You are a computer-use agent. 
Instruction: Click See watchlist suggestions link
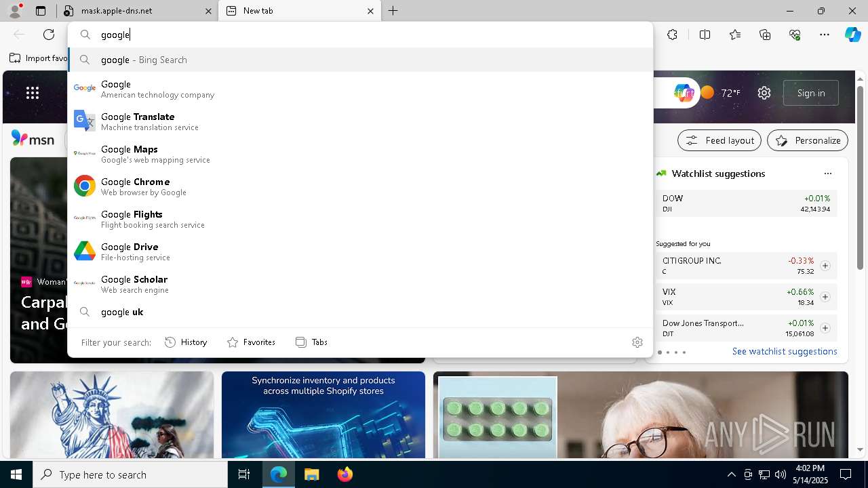click(x=785, y=351)
